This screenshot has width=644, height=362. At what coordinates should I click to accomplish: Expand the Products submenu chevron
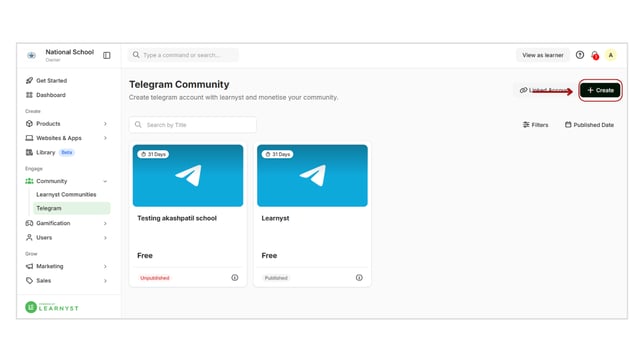tap(106, 124)
